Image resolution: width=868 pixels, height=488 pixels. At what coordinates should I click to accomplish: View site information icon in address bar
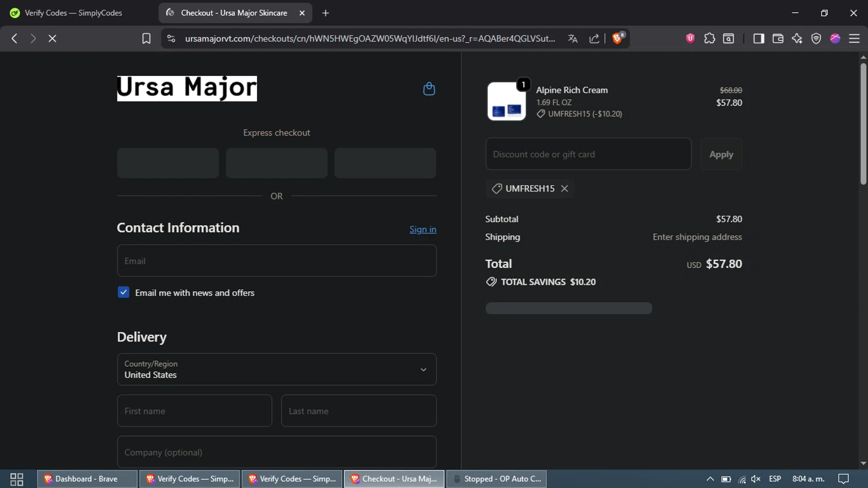[x=171, y=38]
